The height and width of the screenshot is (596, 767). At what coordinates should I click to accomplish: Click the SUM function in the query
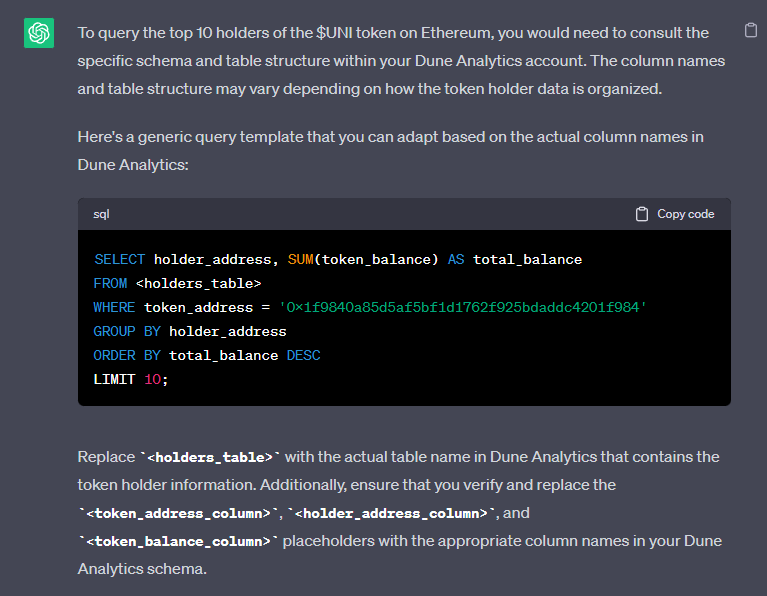pos(300,259)
